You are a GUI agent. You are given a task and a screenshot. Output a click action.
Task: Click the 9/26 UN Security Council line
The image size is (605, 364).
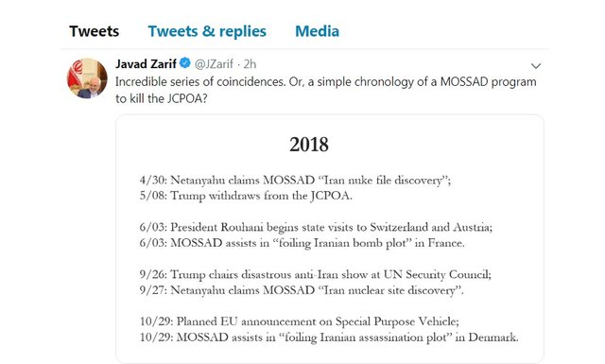tap(315, 274)
